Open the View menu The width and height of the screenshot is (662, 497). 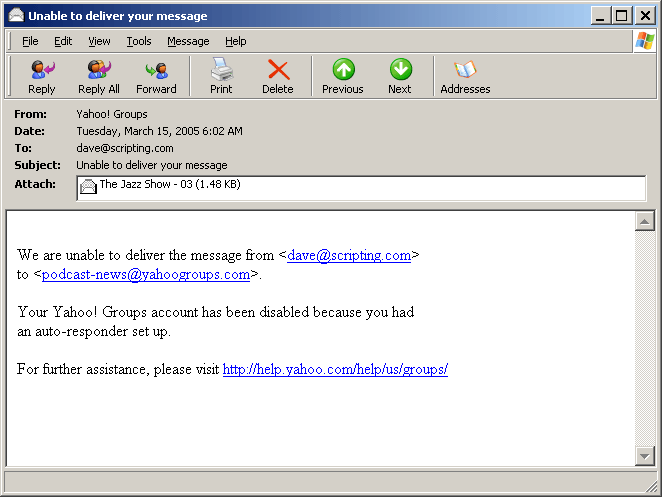(x=99, y=41)
